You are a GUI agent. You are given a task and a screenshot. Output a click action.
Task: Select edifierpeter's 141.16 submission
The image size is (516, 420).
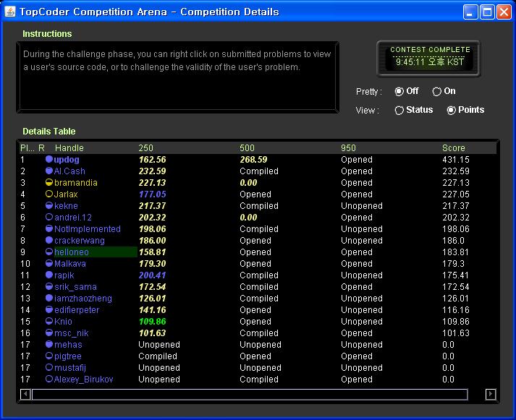[x=153, y=309]
